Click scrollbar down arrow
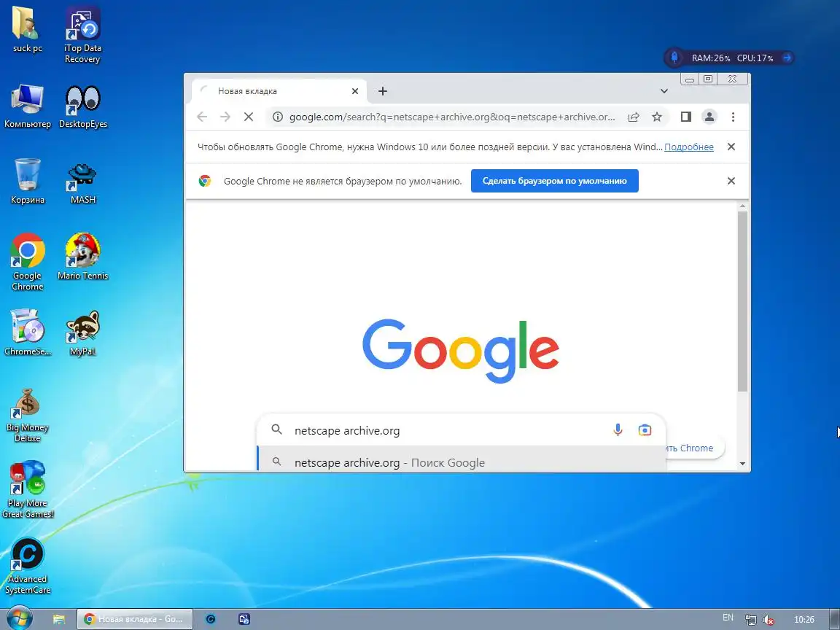Viewport: 840px width, 630px height. click(742, 464)
